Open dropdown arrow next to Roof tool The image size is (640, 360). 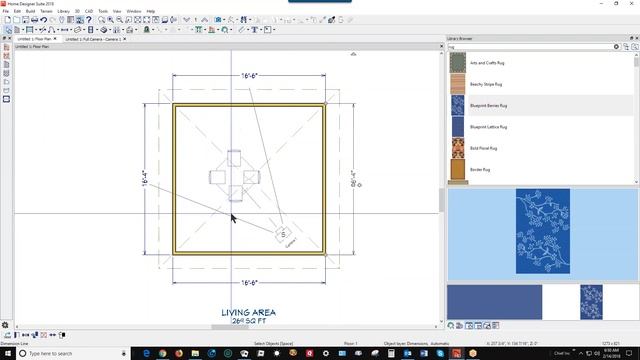tap(136, 30)
